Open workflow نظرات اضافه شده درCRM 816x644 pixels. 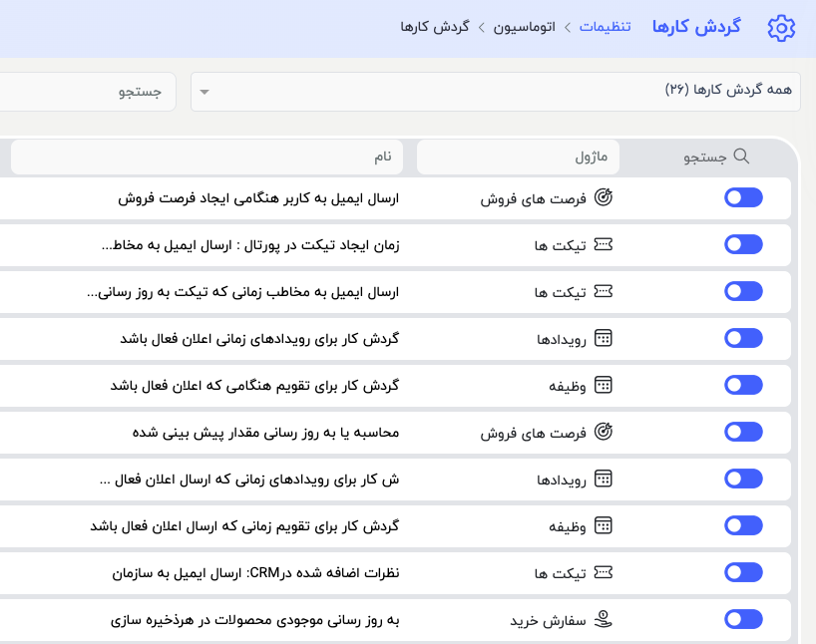255,573
